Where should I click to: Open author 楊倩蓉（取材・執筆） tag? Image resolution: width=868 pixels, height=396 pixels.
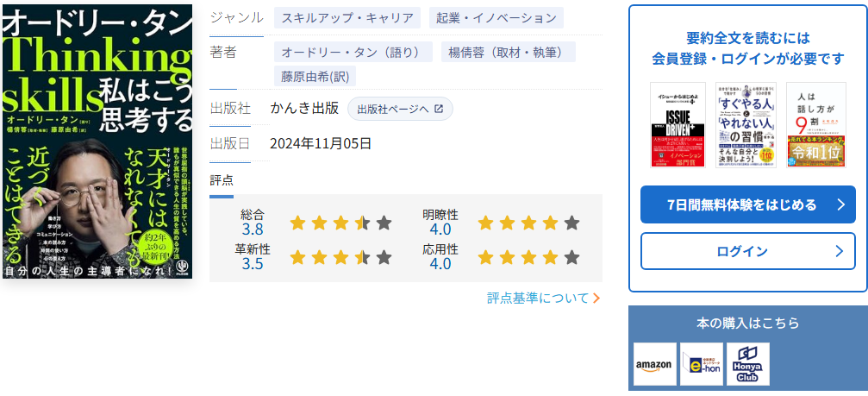[x=508, y=52]
